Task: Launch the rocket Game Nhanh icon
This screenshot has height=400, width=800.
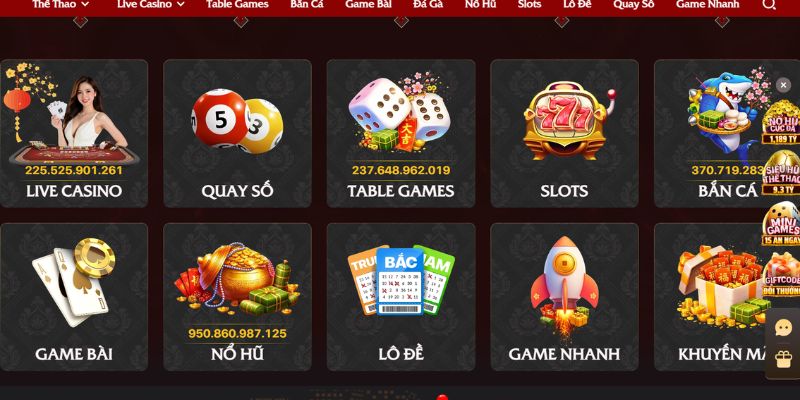Action: [564, 287]
